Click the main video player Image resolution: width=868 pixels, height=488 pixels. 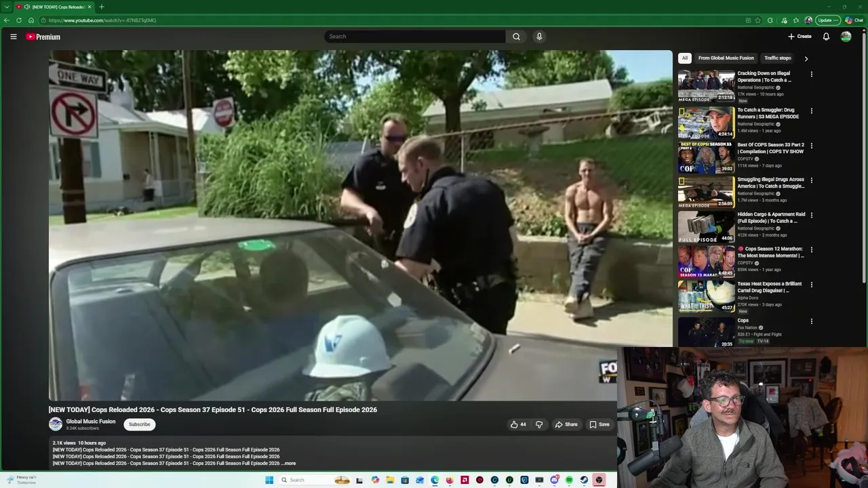pos(360,226)
